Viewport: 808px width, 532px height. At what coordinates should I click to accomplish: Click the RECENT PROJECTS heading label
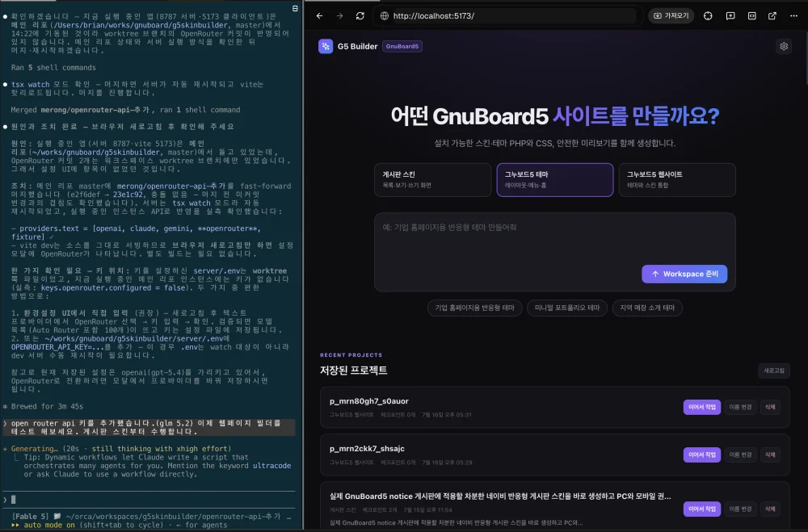click(351, 355)
